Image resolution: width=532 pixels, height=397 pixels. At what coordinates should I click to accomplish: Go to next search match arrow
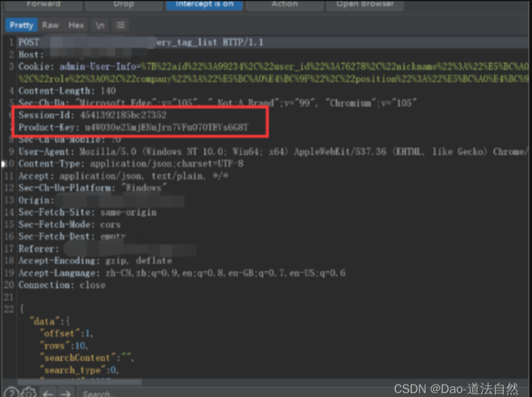click(66, 392)
